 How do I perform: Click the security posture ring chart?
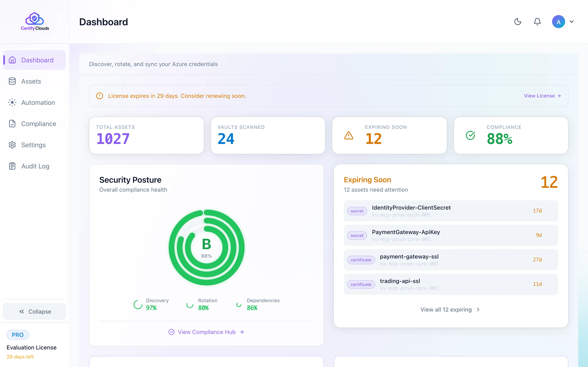point(206,247)
